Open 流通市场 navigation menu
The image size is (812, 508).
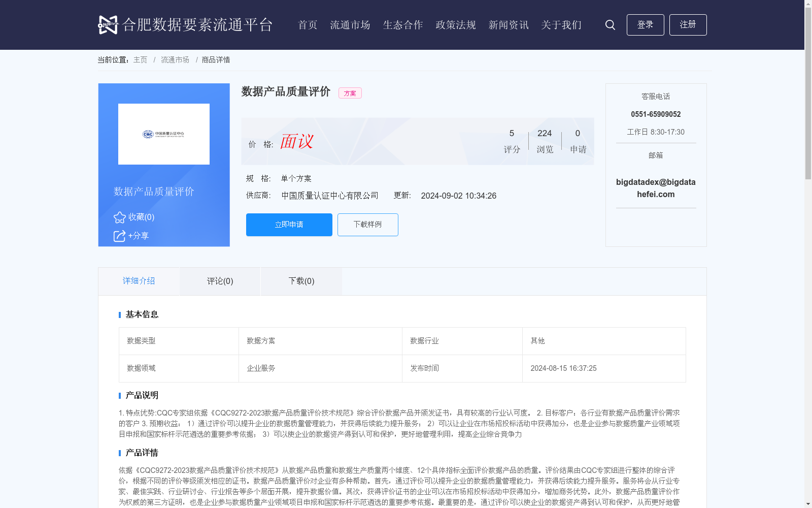(350, 25)
